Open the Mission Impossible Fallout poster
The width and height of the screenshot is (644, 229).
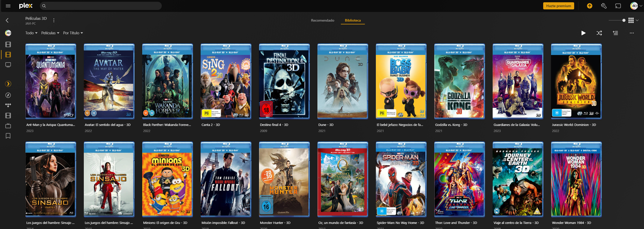tap(226, 179)
